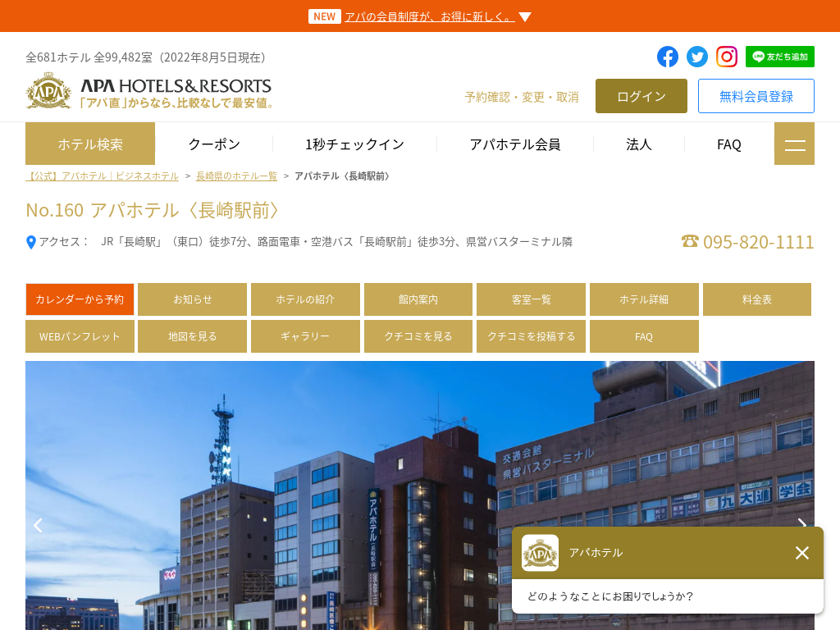
Task: Click the LINE 友だち追加 button
Action: 780,57
